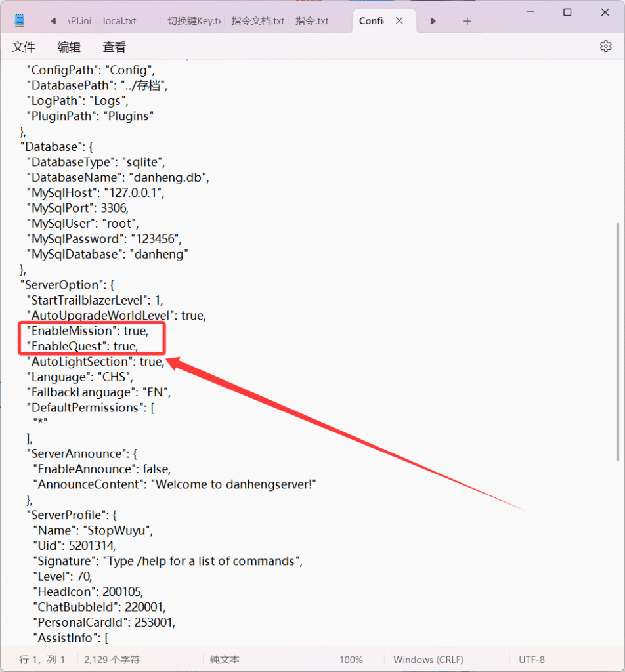Click the Notepad app icon in title bar

coord(20,21)
